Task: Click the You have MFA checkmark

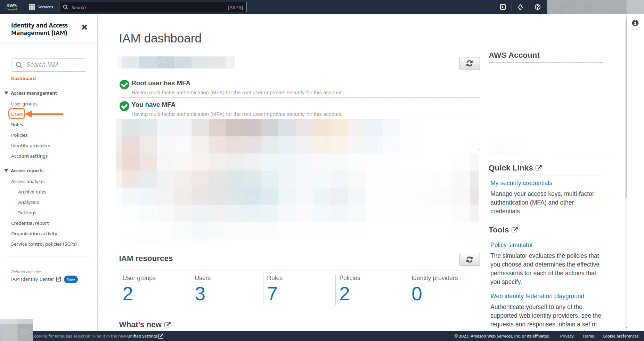Action: tap(124, 106)
